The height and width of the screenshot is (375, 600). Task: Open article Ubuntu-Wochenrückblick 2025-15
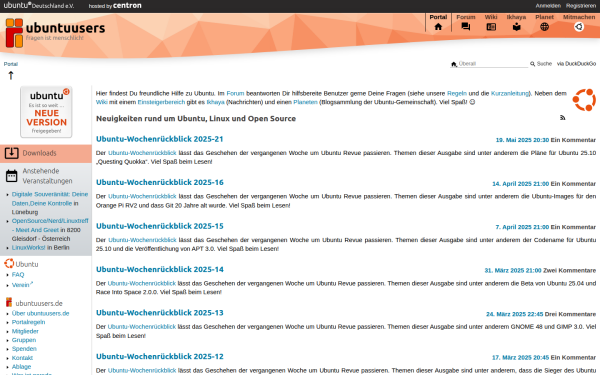point(160,226)
